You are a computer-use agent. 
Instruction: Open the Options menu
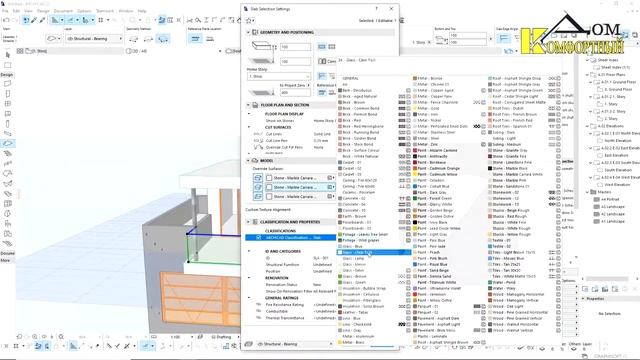pos(84,11)
